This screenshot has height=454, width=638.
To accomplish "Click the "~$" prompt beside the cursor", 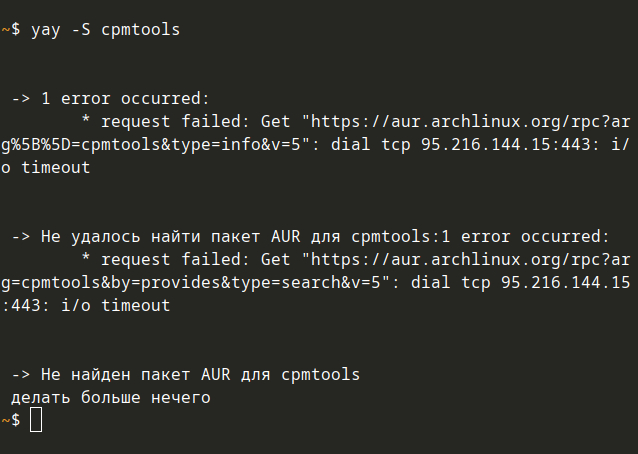I will tap(10, 421).
